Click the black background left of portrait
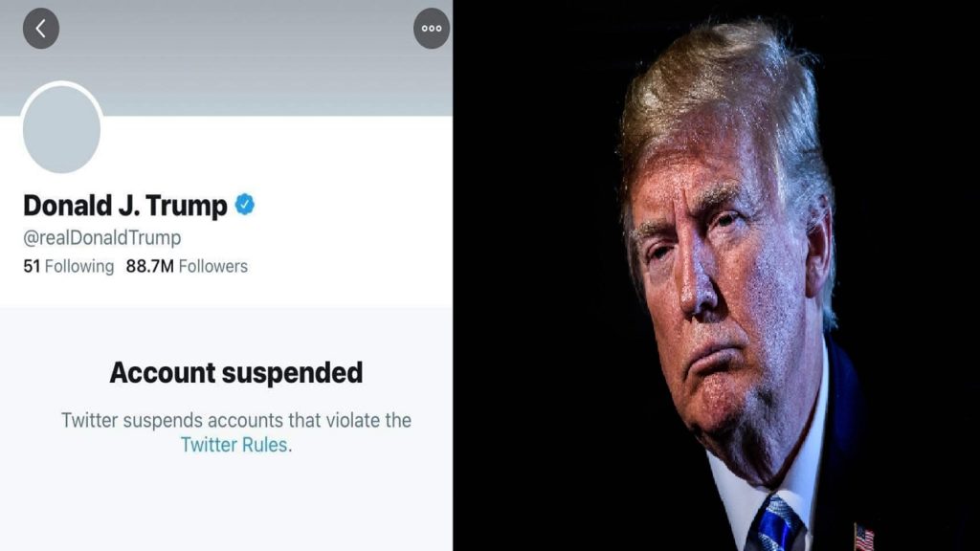Screen dimensions: 980x551 (x=531, y=275)
